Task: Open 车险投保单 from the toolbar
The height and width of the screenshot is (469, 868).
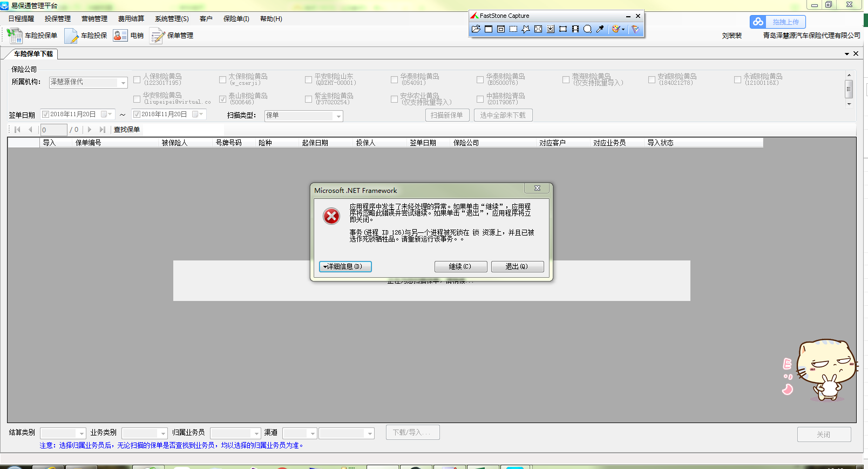Action: click(x=32, y=36)
